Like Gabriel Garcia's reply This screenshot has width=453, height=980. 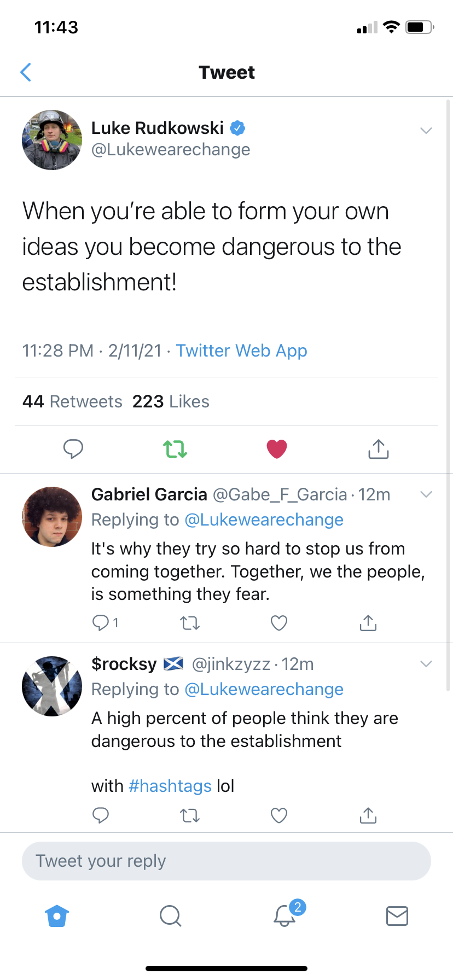pos(279,622)
